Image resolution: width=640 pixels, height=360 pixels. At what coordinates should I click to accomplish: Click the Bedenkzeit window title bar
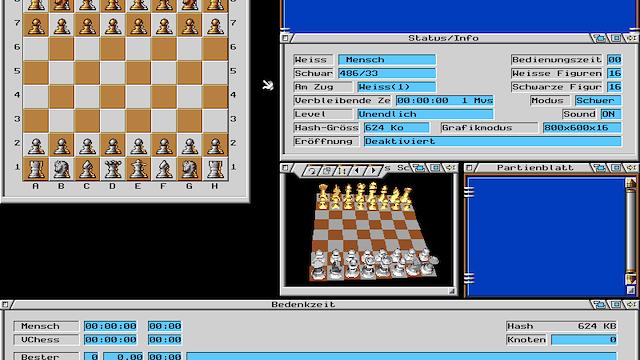[303, 304]
